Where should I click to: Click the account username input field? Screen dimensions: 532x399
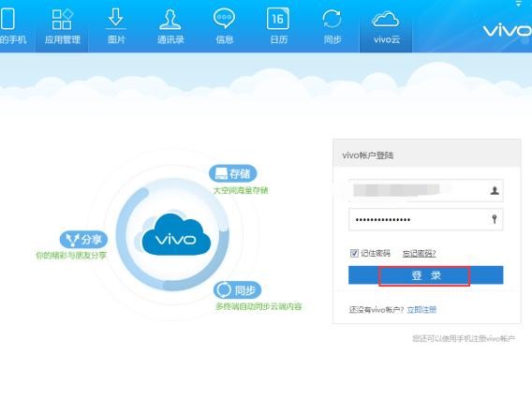[x=426, y=191]
